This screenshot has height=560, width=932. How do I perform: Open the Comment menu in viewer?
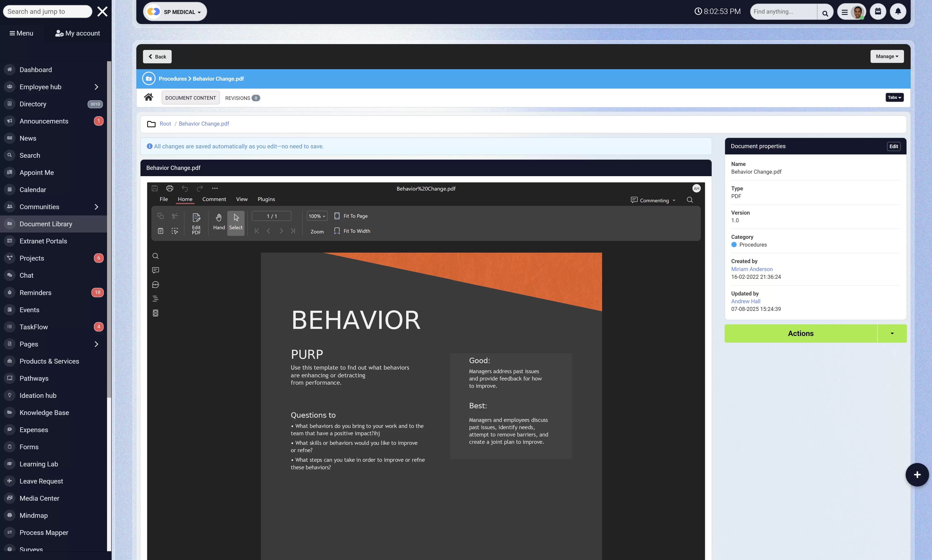[214, 199]
